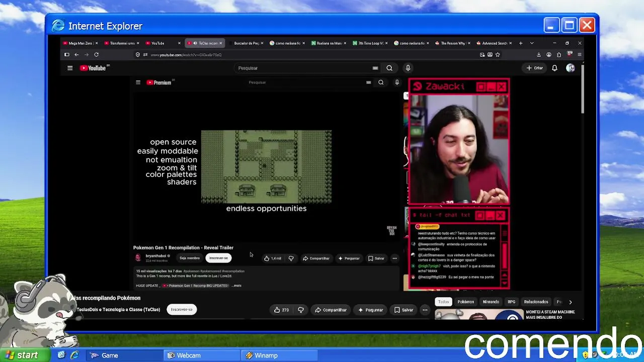Open the account avatar menu
644x362 pixels.
(x=570, y=68)
